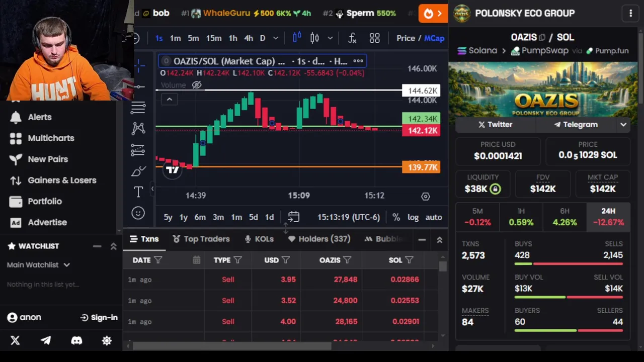Set the 5d date range
This screenshot has width=644, height=362.
pos(253,217)
